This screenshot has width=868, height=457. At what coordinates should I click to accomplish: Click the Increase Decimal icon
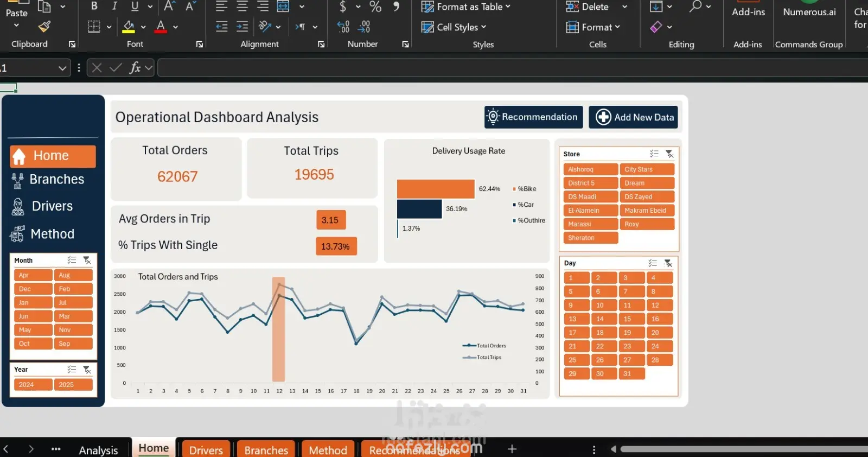pyautogui.click(x=343, y=27)
